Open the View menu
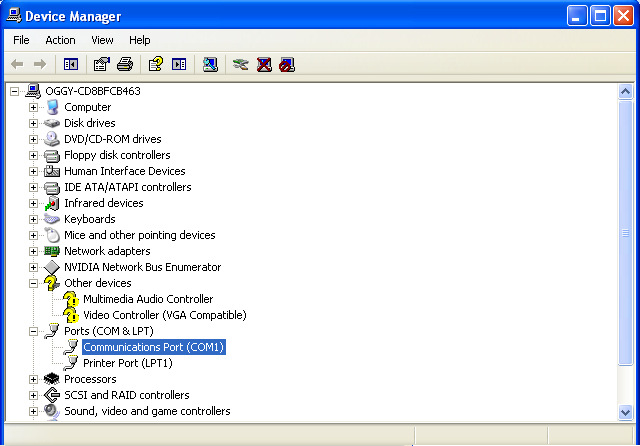 coord(102,40)
